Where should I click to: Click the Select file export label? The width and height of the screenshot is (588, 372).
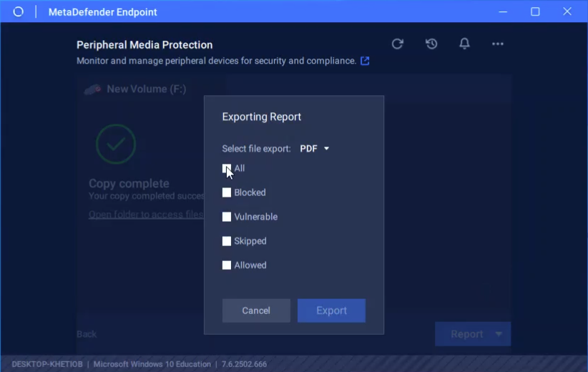[257, 149]
